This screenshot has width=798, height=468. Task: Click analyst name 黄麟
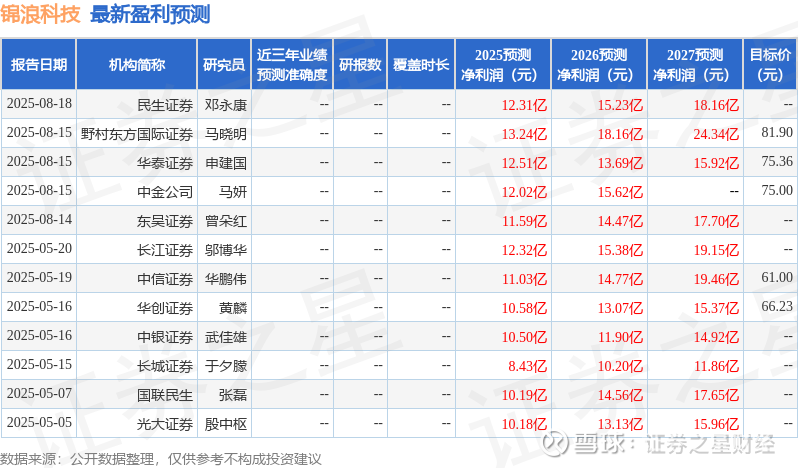pyautogui.click(x=233, y=308)
